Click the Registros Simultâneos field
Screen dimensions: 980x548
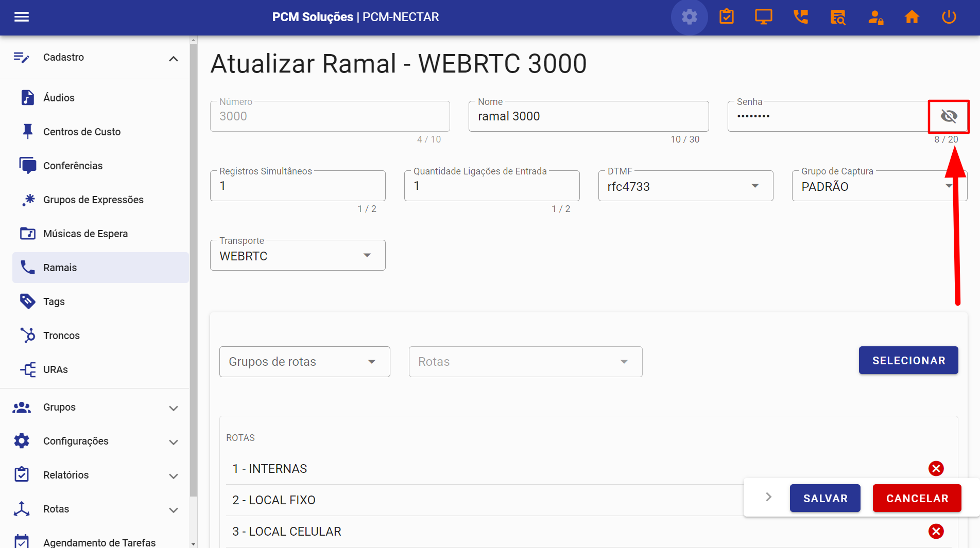pyautogui.click(x=298, y=186)
